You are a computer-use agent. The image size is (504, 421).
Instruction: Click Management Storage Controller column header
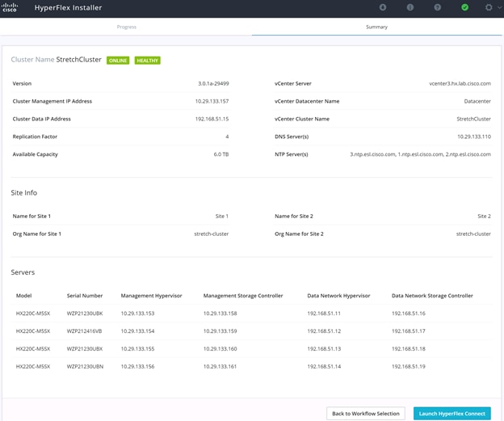click(x=243, y=296)
